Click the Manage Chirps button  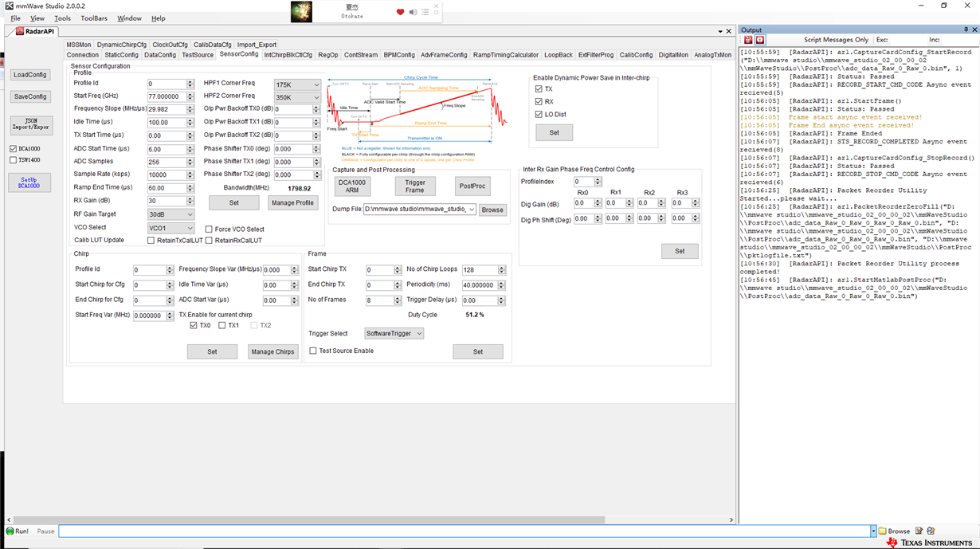coord(273,351)
